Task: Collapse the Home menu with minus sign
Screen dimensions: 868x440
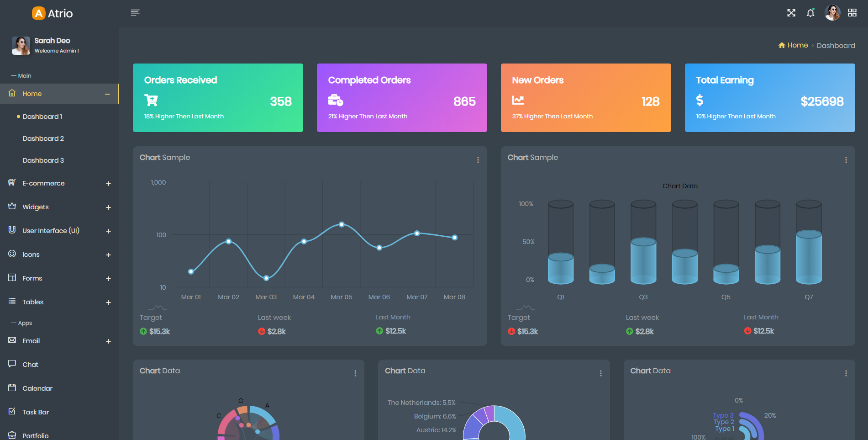Action: click(x=107, y=94)
